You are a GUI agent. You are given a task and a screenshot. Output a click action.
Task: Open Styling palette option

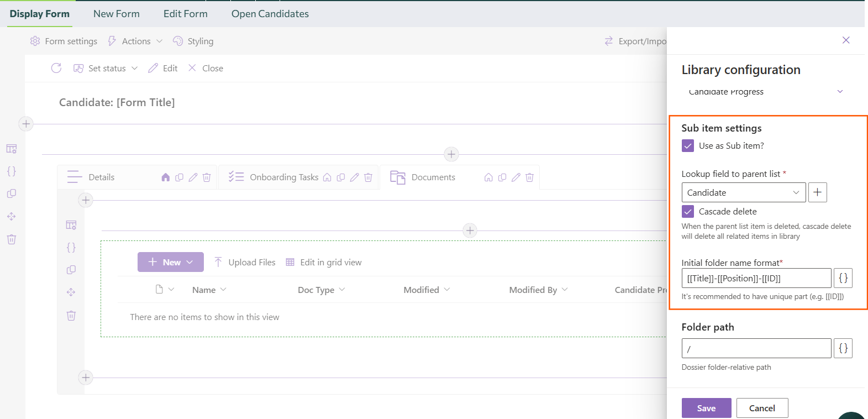pos(178,41)
